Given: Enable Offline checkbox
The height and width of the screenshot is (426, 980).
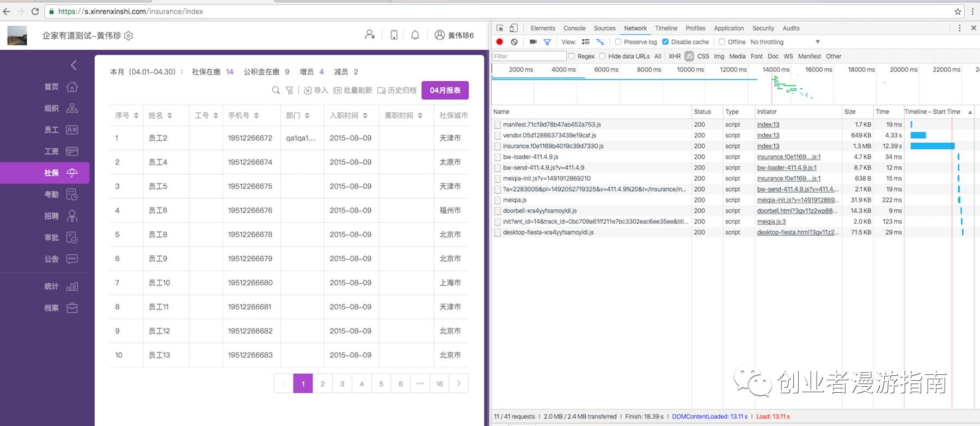Looking at the screenshot, I should pos(722,42).
